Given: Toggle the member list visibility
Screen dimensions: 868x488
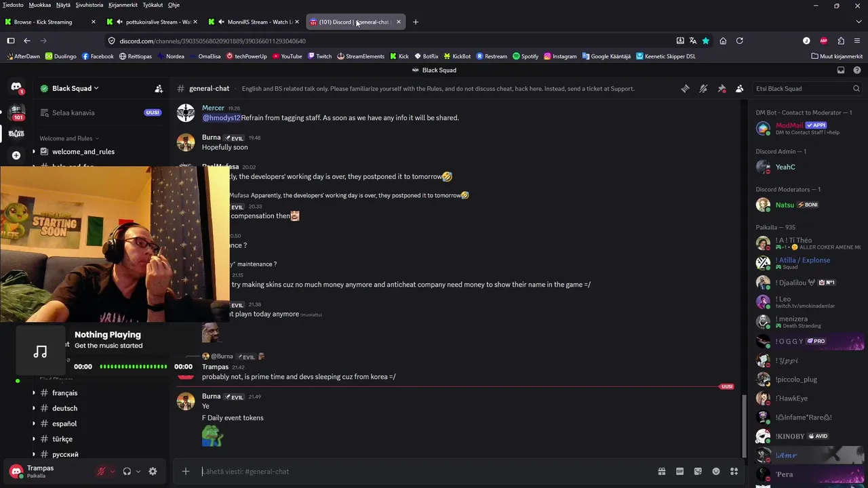Looking at the screenshot, I should [x=740, y=89].
